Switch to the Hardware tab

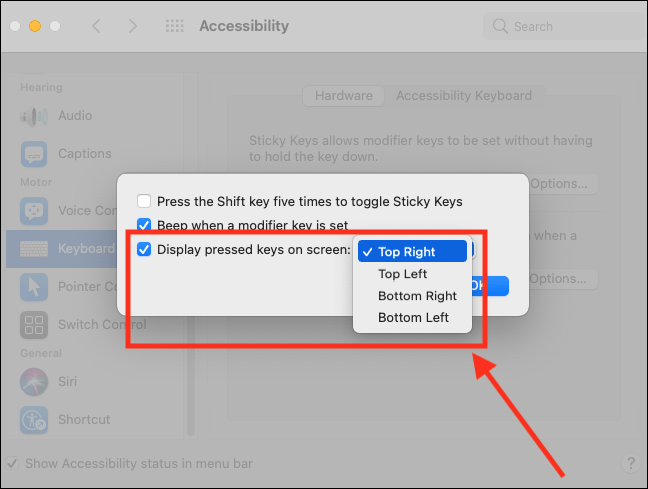343,95
